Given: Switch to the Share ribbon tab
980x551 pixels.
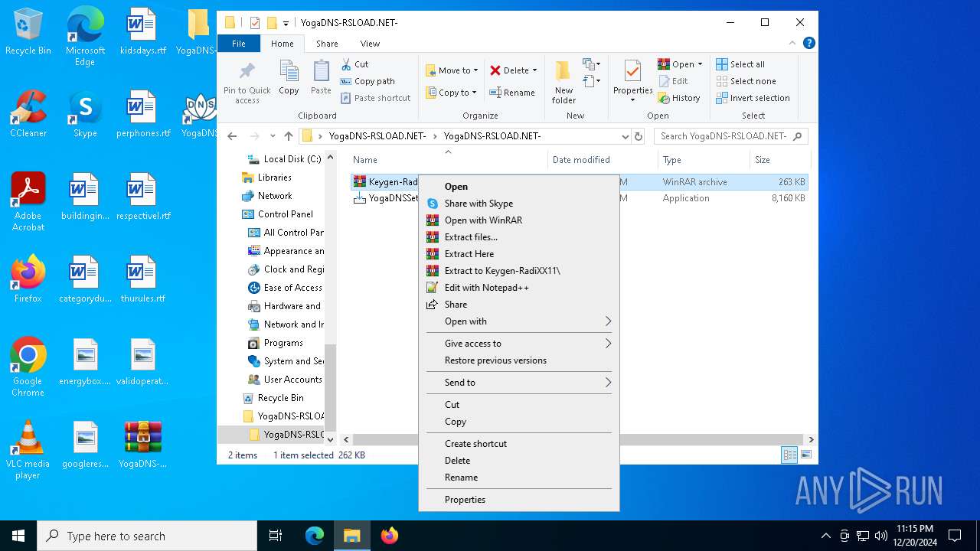Looking at the screenshot, I should tap(327, 44).
